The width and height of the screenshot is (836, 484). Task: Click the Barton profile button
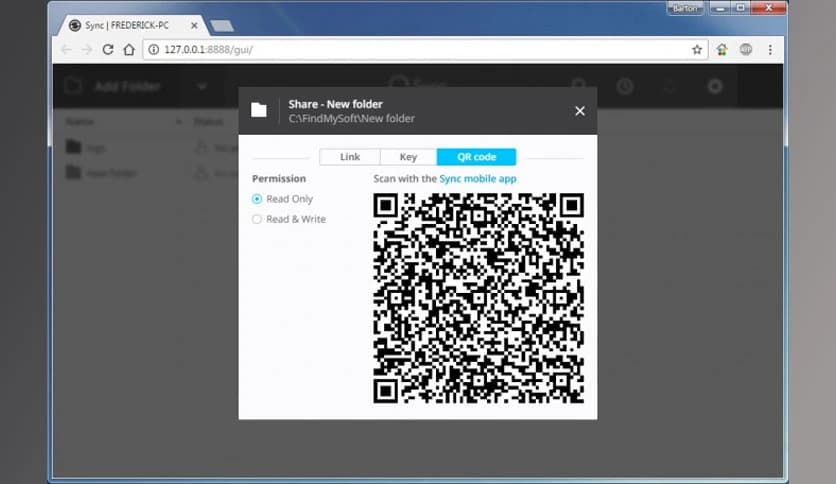click(685, 8)
